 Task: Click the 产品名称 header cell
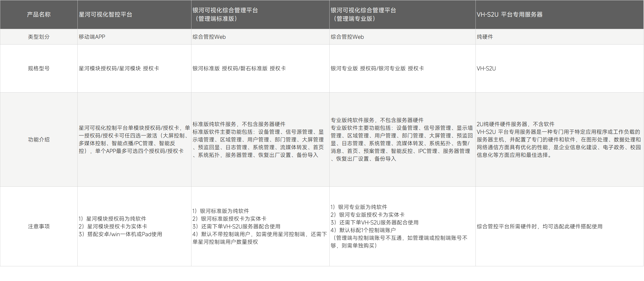click(x=39, y=14)
